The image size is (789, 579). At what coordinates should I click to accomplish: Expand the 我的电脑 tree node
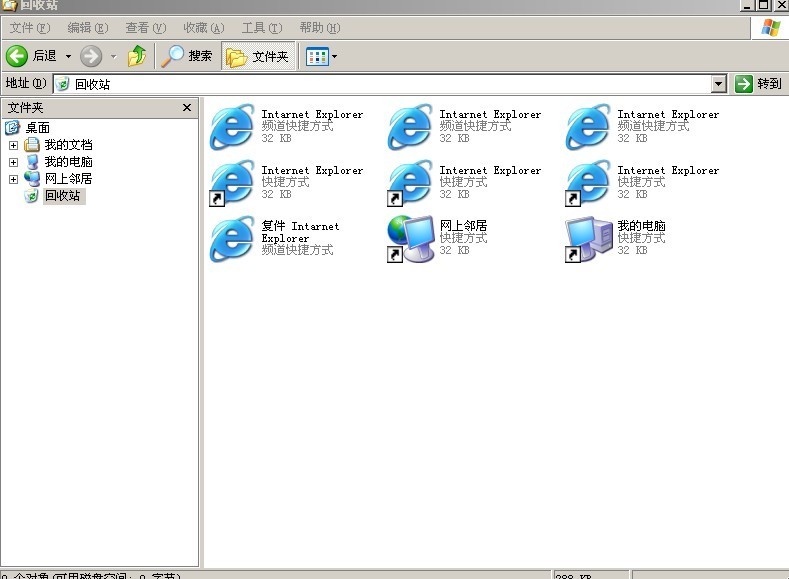tap(13, 162)
